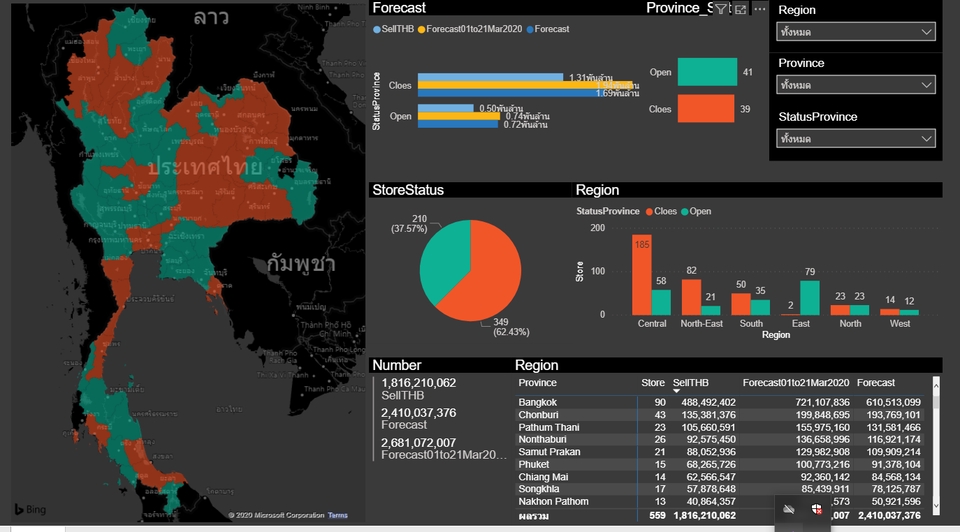Click the Number card title
The image size is (960, 532).
point(397,365)
